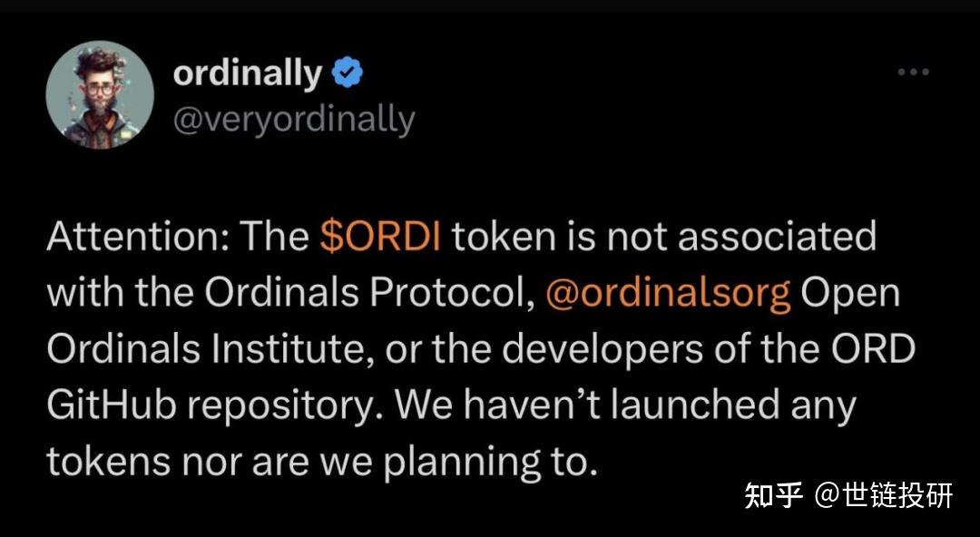
Task: Click the bearded face in the avatar
Action: pos(100,93)
